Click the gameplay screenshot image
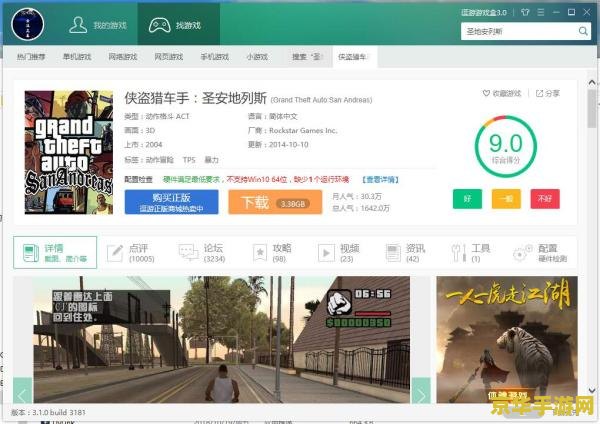Viewport: 600px width, 424px height. pyautogui.click(x=222, y=339)
